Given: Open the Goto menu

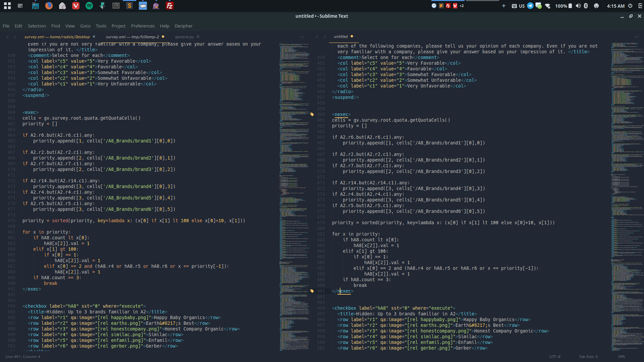Looking at the screenshot, I should coord(85,26).
